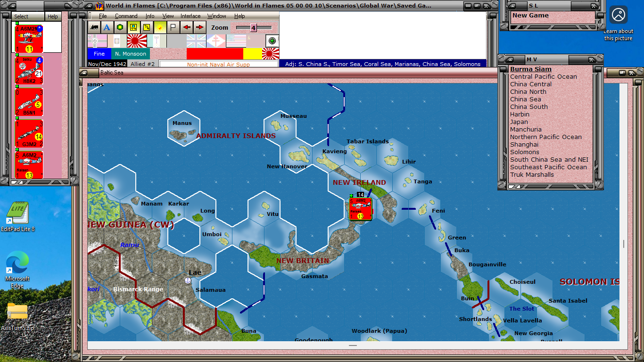This screenshot has width=644, height=362.
Task: Select South China Sea and NEI view
Action: pyautogui.click(x=549, y=159)
